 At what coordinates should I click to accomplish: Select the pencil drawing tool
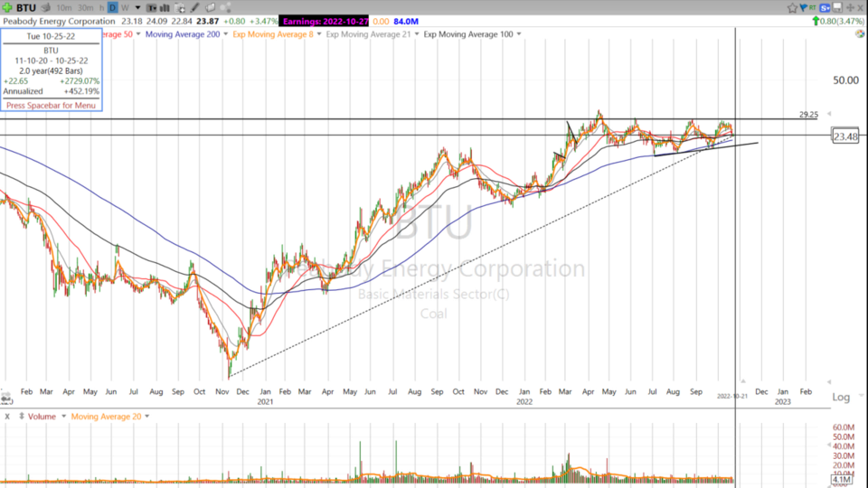[195, 8]
